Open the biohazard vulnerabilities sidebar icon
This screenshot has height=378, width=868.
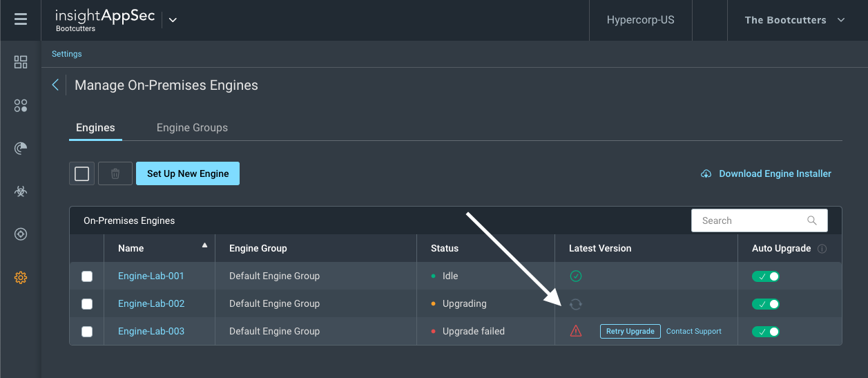click(21, 191)
